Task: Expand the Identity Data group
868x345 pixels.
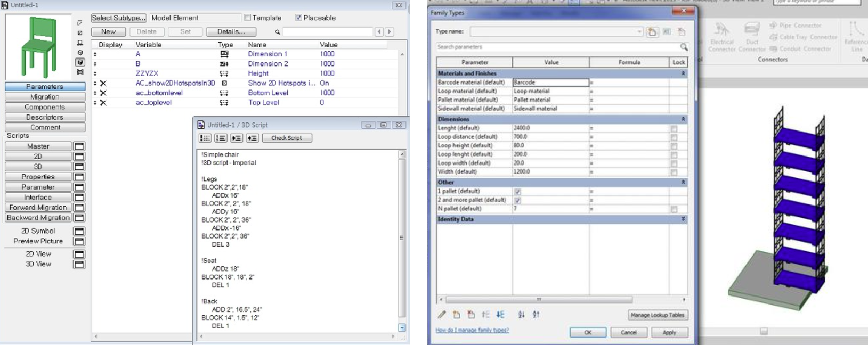Action: pyautogui.click(x=683, y=219)
